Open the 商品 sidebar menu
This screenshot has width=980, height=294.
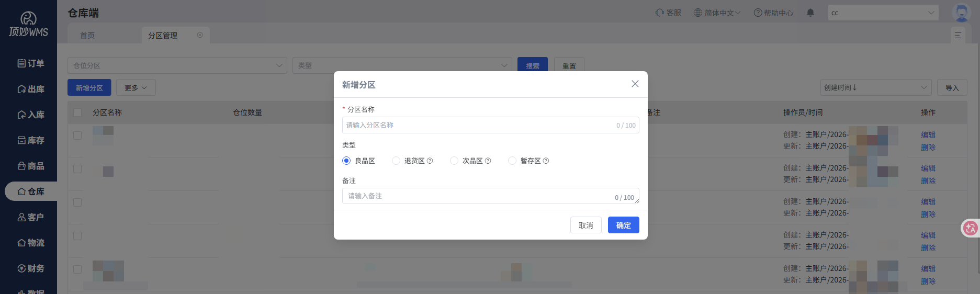pyautogui.click(x=30, y=166)
